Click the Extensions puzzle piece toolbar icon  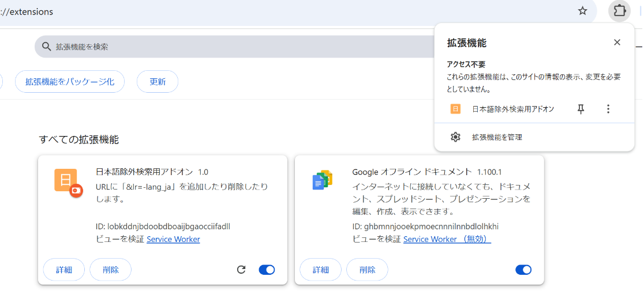point(619,11)
